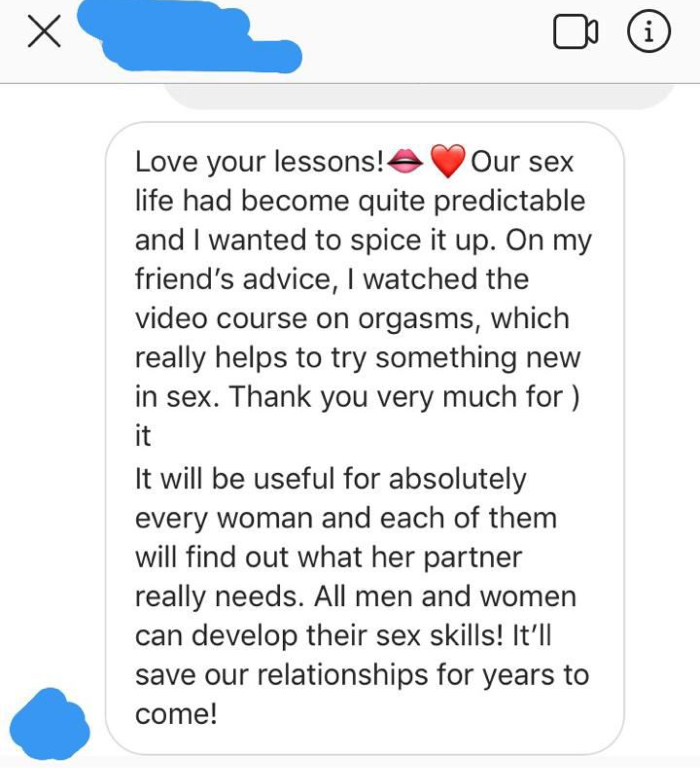This screenshot has height=768, width=700.
Task: Start a video call with the camera icon
Action: tap(576, 33)
